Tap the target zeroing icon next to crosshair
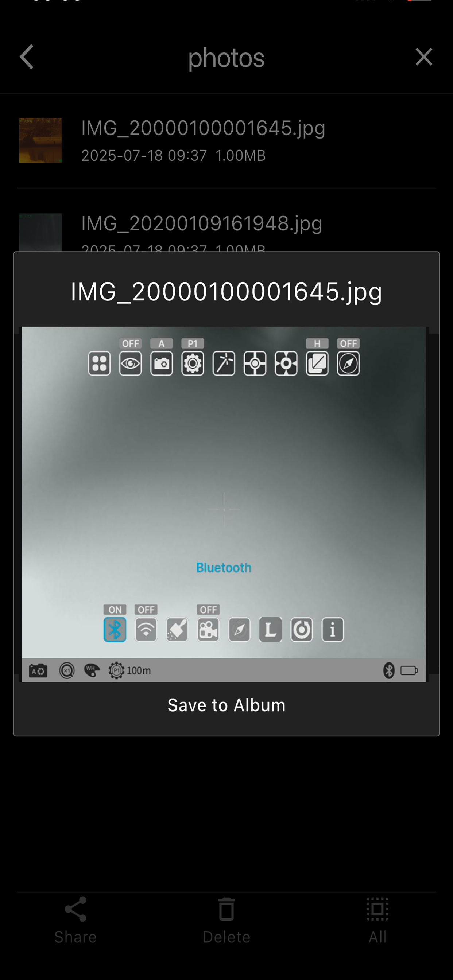 pyautogui.click(x=286, y=364)
